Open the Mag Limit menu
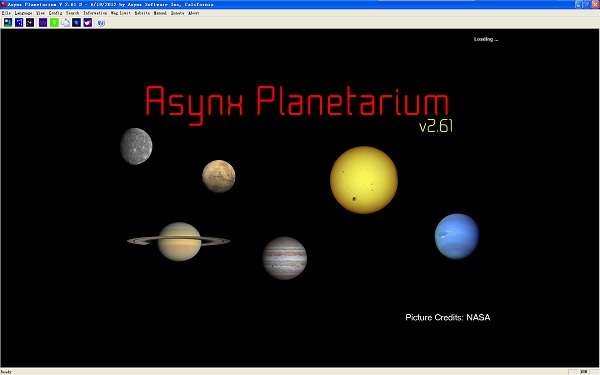The width and height of the screenshot is (600, 375). 121,13
